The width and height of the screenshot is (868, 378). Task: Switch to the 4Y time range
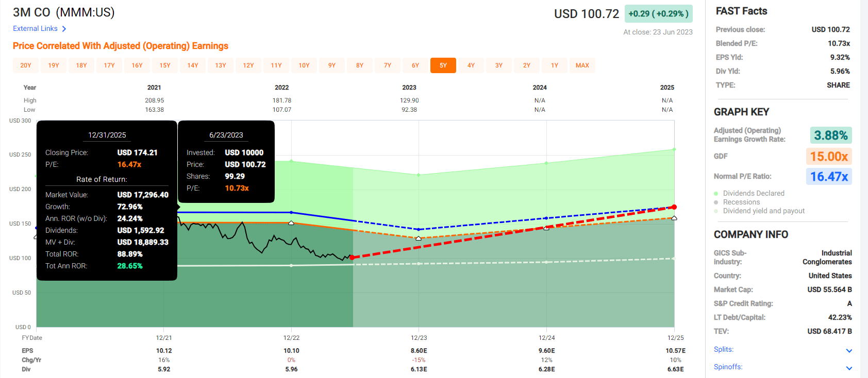[471, 65]
